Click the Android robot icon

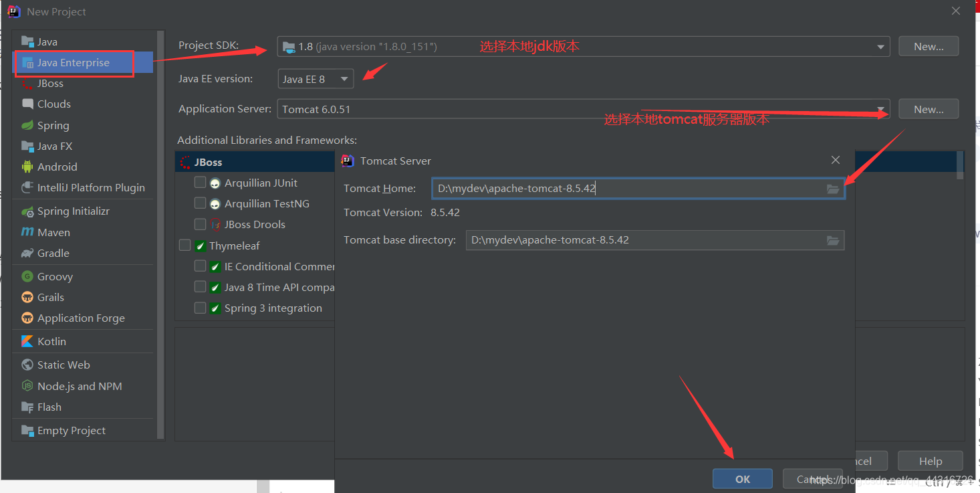pos(27,167)
